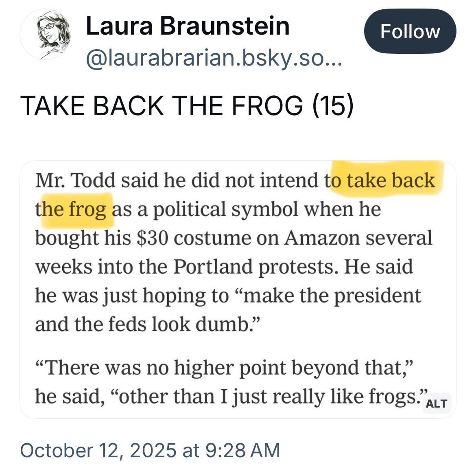This screenshot has height=465, width=476.
Task: Click the "(15)" number in the post
Action: (333, 105)
